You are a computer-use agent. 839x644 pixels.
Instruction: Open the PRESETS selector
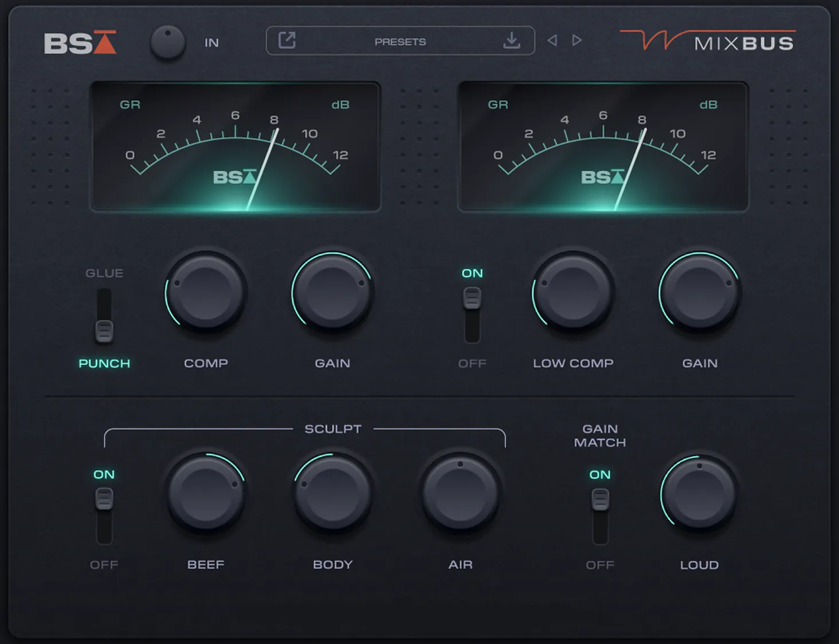400,41
